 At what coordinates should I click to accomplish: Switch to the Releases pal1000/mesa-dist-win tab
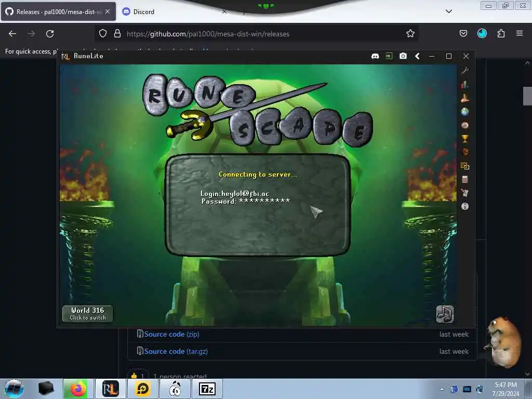[58, 11]
